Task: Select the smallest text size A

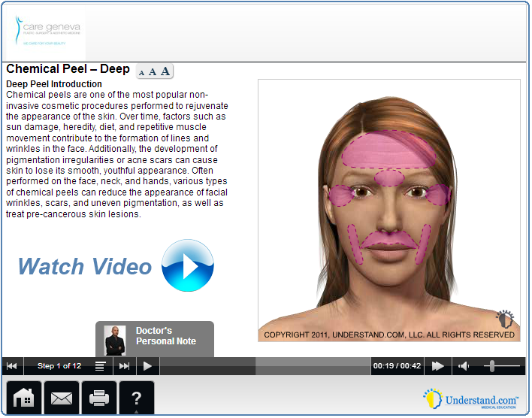Action: point(141,73)
